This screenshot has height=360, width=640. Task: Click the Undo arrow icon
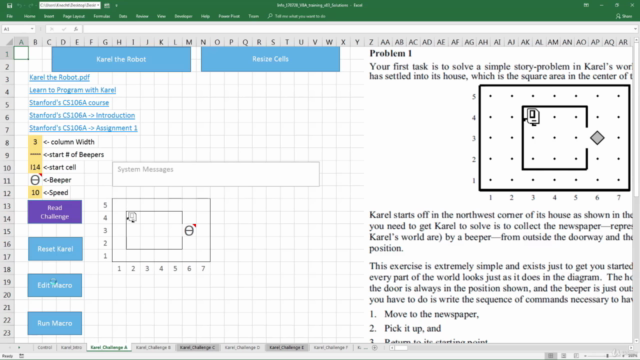coord(20,5)
